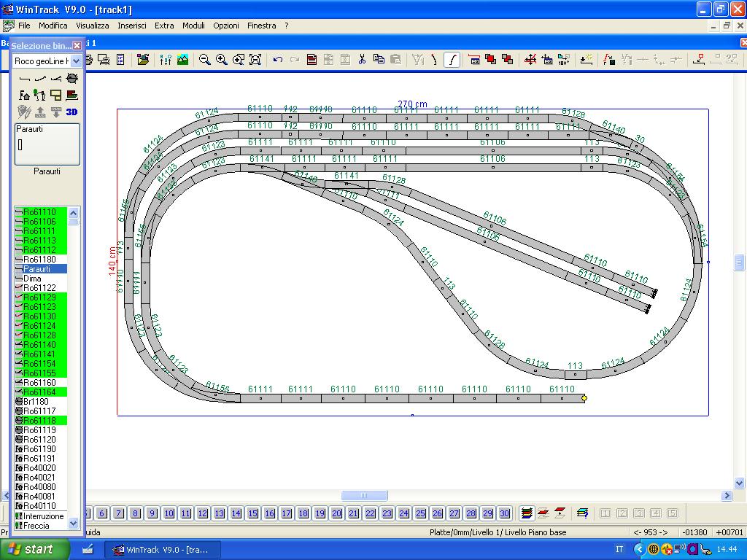Open the Finestra menu
The image size is (747, 560).
coord(262,26)
